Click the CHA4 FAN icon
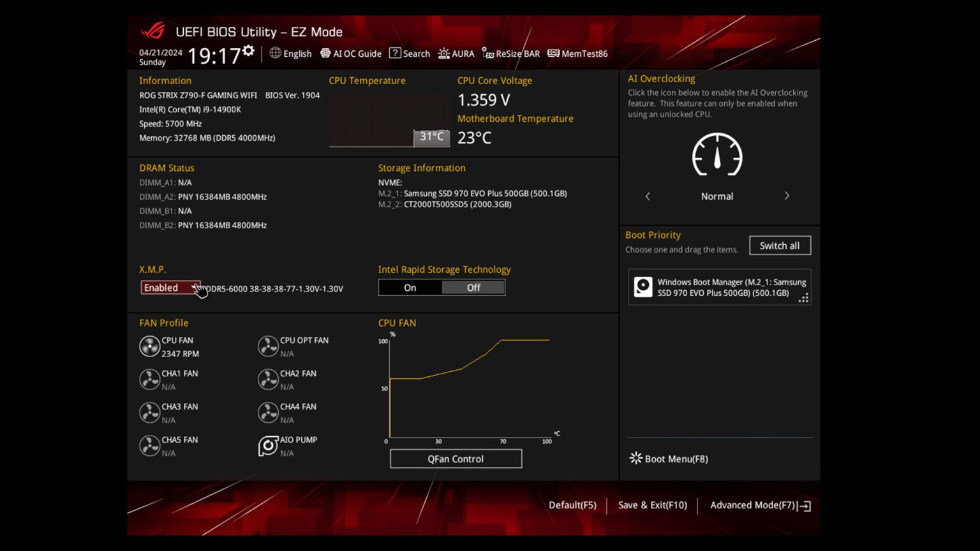Viewport: 980px width, 551px height. pyautogui.click(x=268, y=413)
